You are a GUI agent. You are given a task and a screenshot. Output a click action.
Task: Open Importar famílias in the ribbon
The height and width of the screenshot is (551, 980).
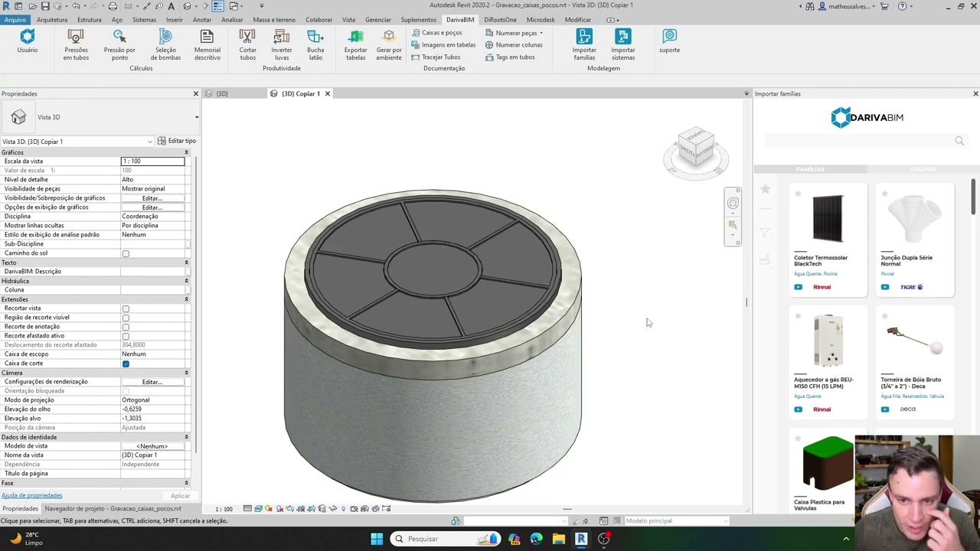coord(584,44)
